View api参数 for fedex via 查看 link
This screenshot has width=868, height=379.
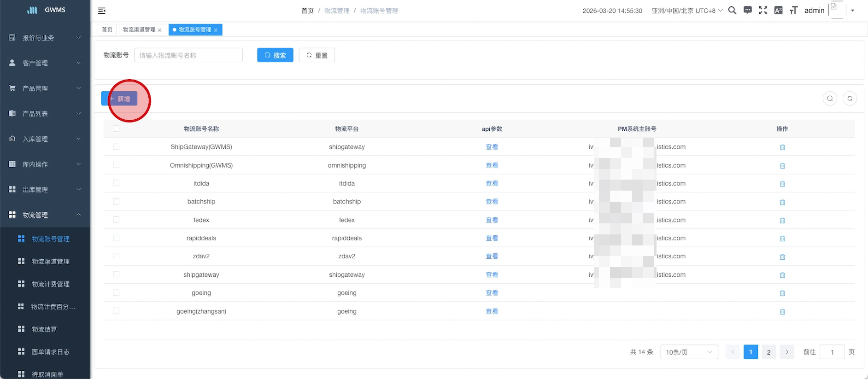point(492,220)
